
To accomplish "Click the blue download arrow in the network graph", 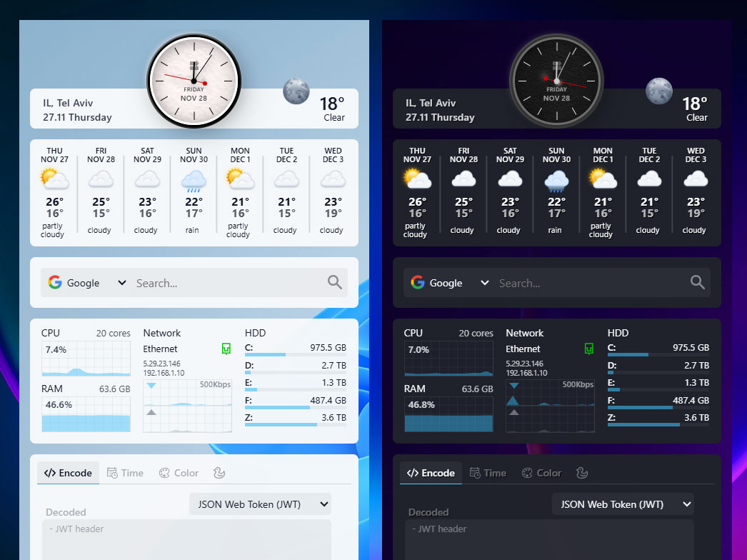I will click(x=151, y=386).
